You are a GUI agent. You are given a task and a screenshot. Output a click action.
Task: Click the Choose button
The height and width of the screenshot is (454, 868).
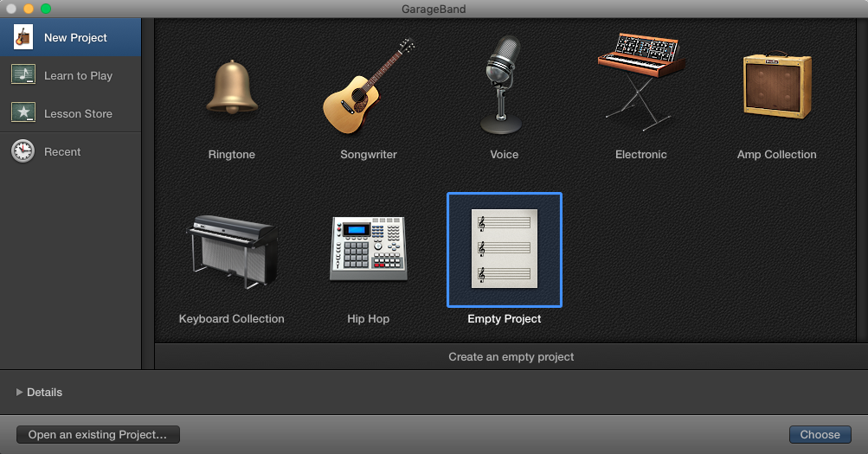click(820, 435)
